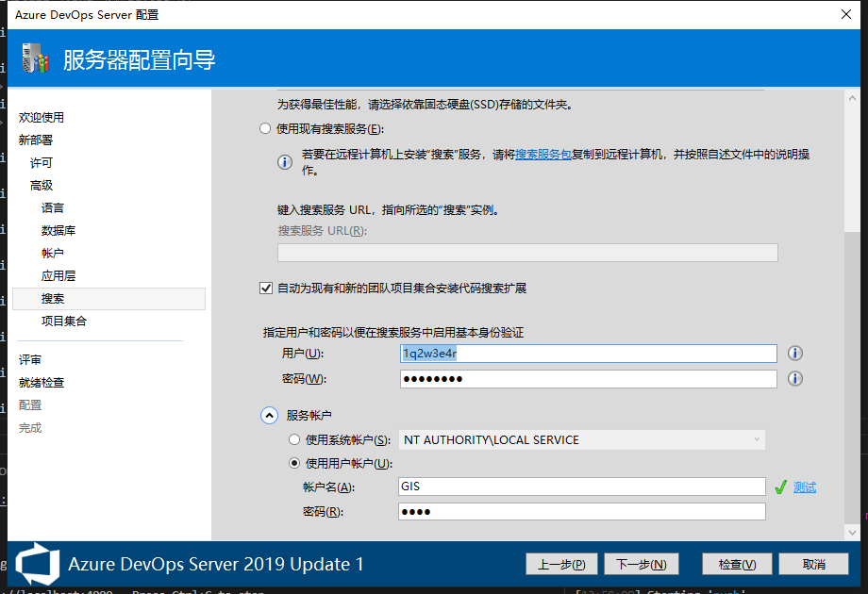Collapse the service account section
The image size is (868, 594).
pos(269,415)
